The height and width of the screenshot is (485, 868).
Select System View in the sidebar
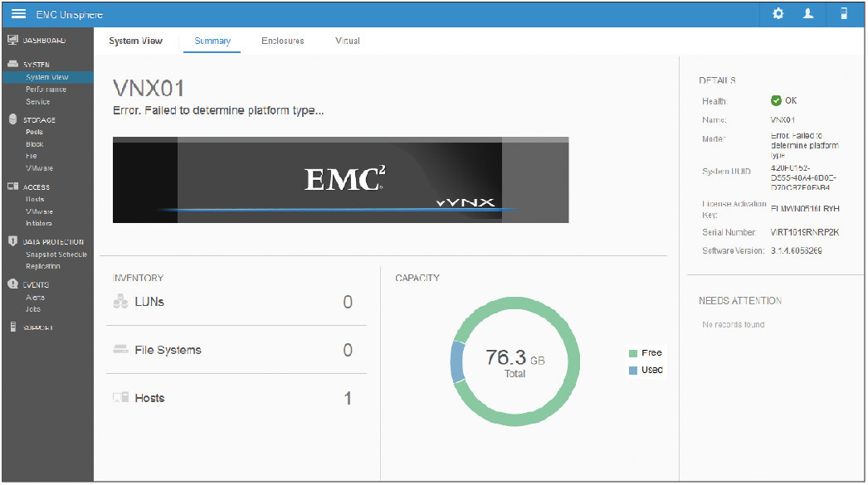pos(47,77)
